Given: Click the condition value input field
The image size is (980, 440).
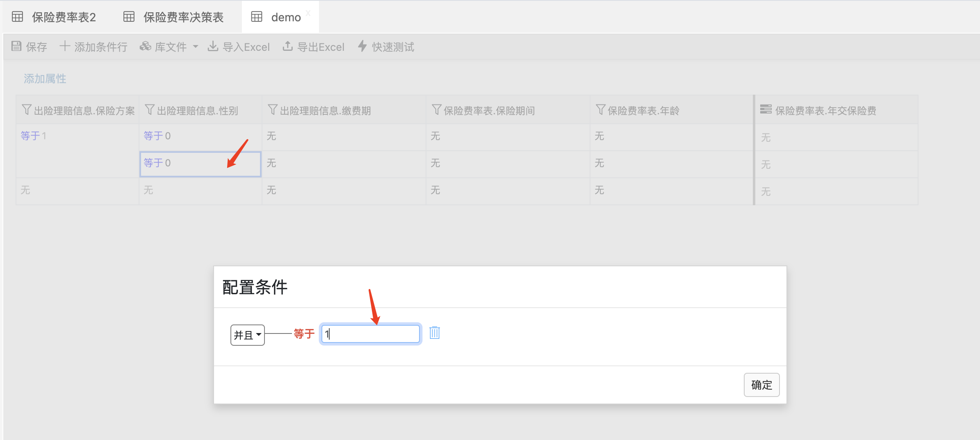Looking at the screenshot, I should [371, 334].
